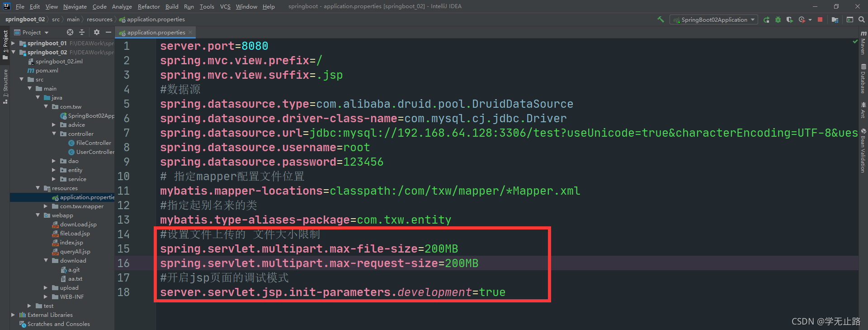Click resources breadcrumb in navigation bar
This screenshot has height=330, width=868.
[99, 19]
